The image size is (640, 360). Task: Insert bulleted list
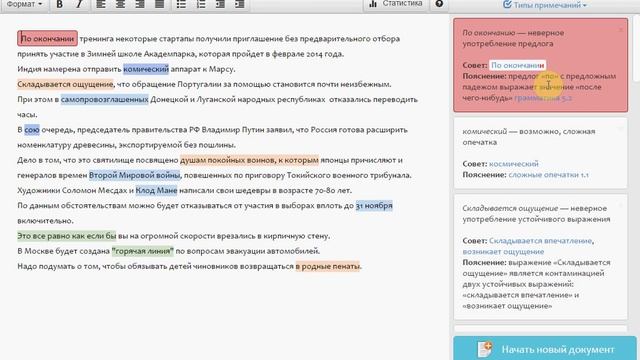181,4
